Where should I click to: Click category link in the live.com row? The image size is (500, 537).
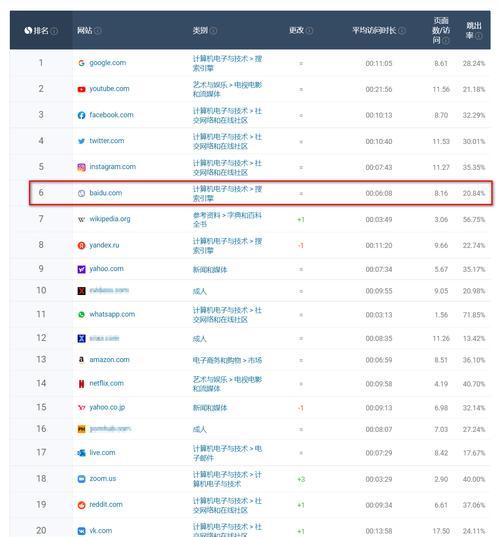pos(227,453)
